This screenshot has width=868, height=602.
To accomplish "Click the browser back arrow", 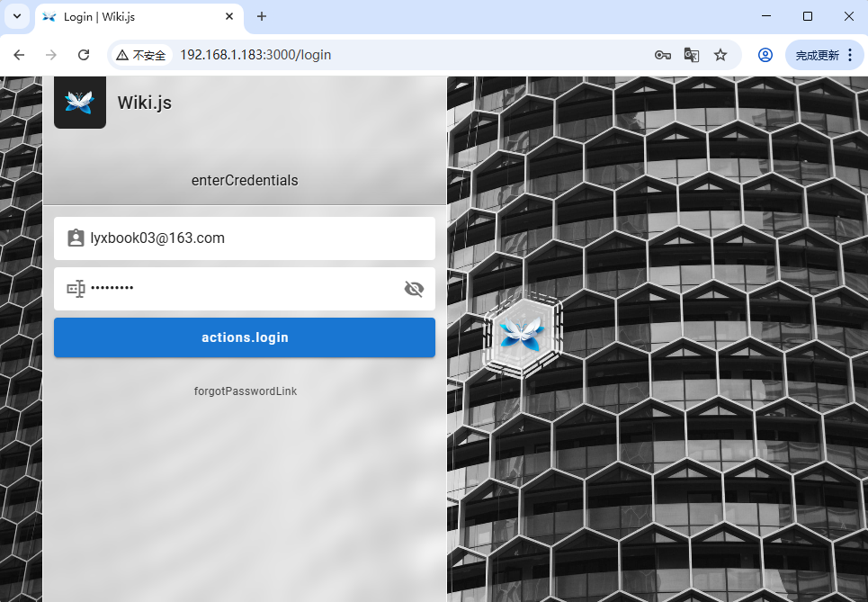I will pyautogui.click(x=19, y=55).
